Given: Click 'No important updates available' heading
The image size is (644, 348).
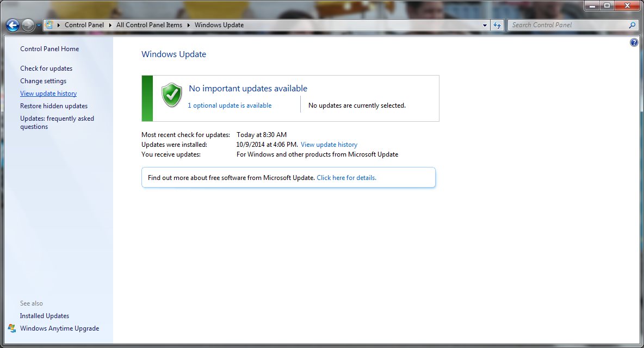Looking at the screenshot, I should click(x=248, y=89).
